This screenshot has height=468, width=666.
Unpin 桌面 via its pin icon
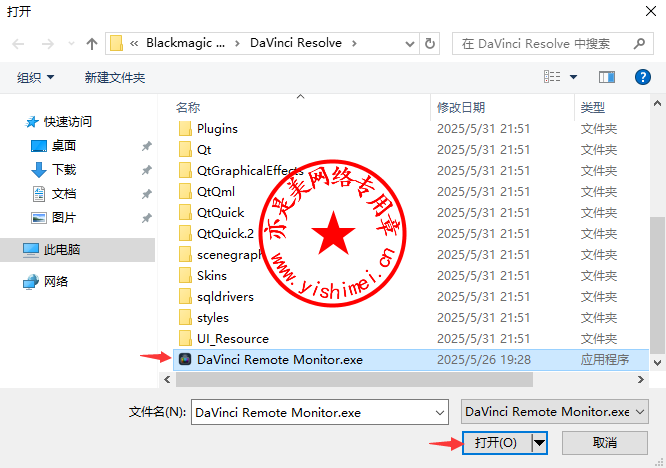(147, 146)
